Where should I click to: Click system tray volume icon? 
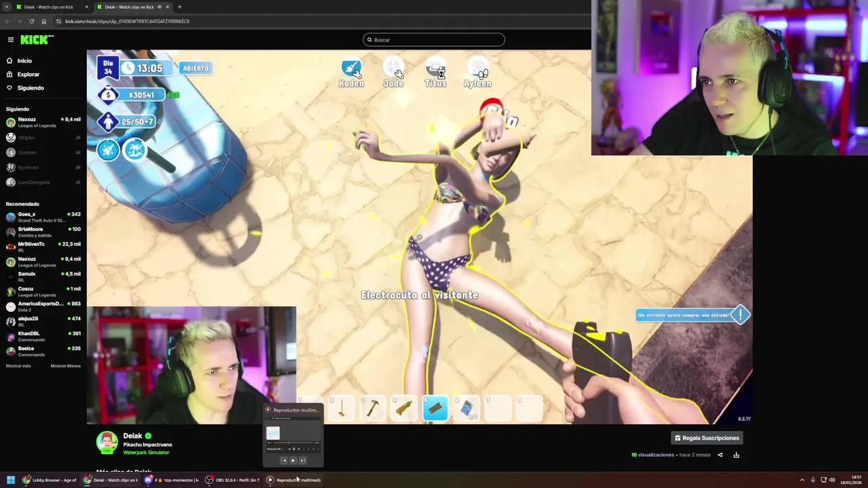(x=832, y=480)
